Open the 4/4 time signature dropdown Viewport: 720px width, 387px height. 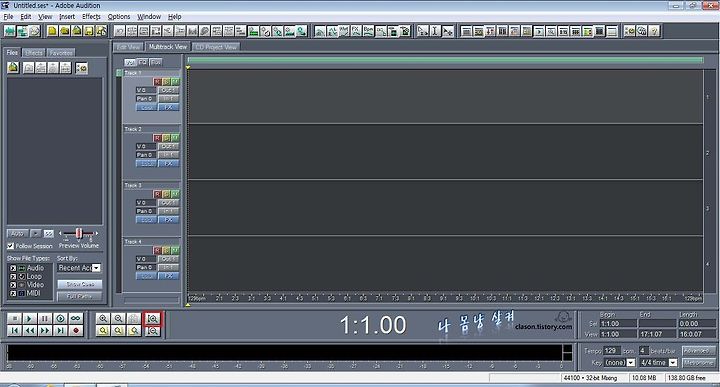pos(673,363)
